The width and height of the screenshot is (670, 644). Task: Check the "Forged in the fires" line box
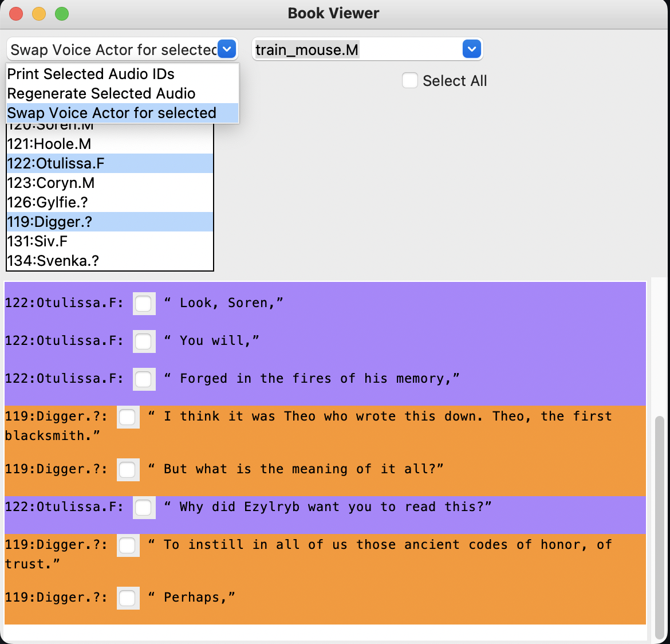[x=144, y=379]
